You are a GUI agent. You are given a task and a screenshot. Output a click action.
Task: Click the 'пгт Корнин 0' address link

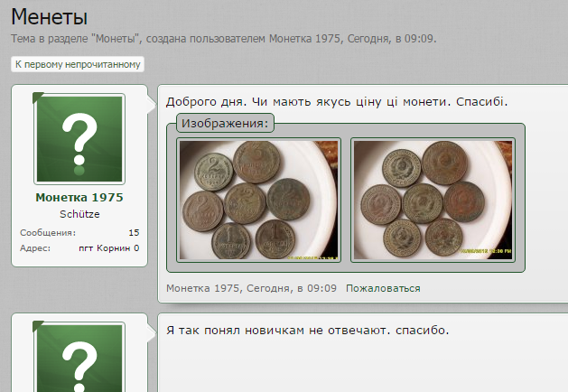click(108, 247)
